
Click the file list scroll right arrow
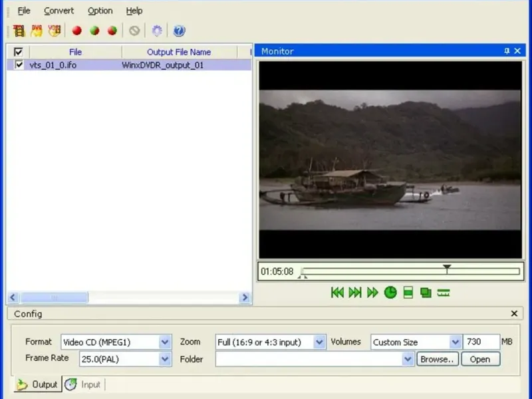click(245, 297)
